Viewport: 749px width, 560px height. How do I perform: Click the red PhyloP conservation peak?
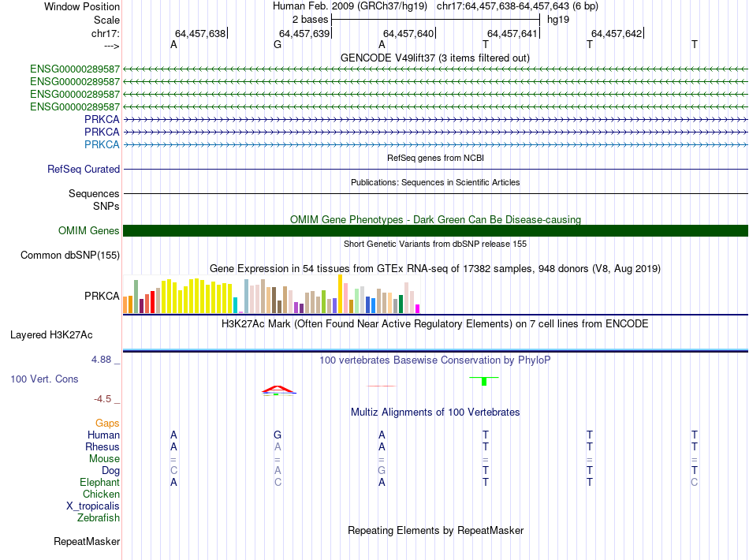(x=278, y=390)
